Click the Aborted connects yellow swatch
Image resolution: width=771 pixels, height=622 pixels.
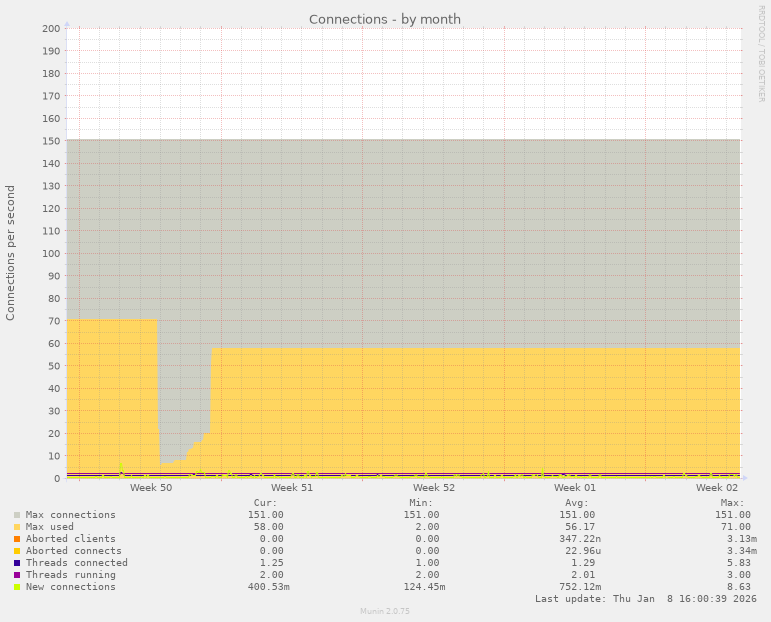tap(17, 551)
